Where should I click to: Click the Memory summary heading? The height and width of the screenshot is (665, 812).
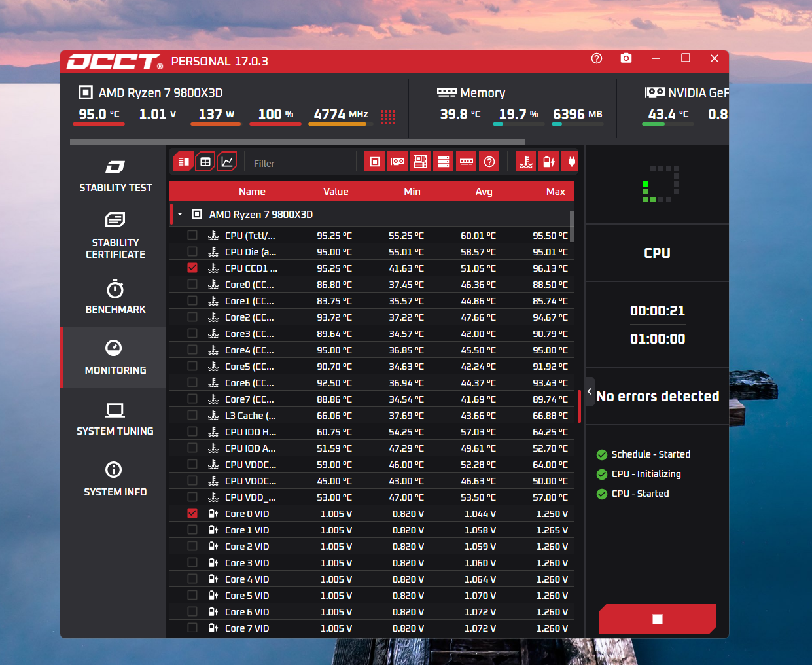point(482,93)
